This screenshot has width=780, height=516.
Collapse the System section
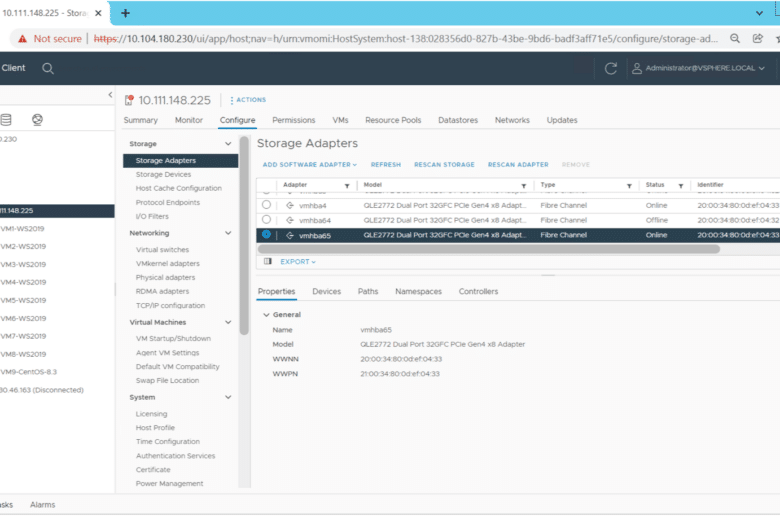click(x=228, y=397)
